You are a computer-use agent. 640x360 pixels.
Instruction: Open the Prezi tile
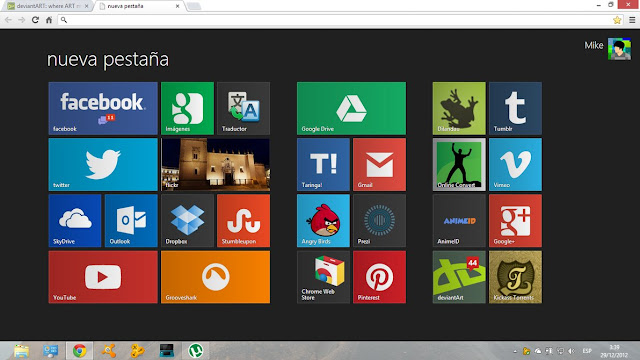coord(380,221)
